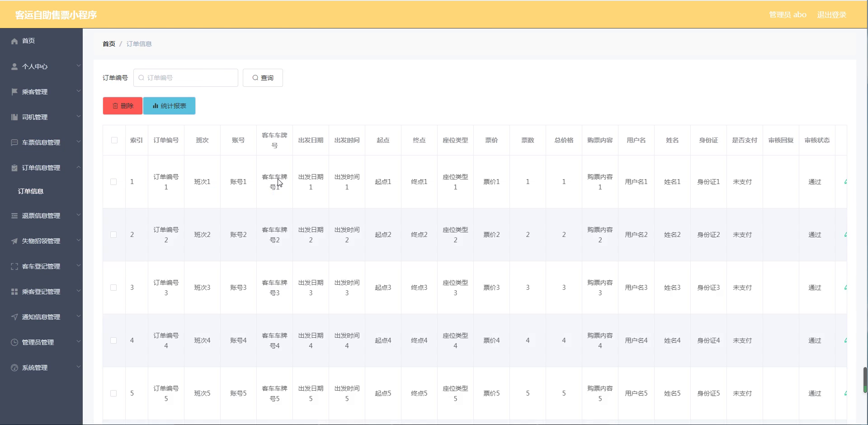Image resolution: width=868 pixels, height=425 pixels.
Task: Click the 退出登录 link
Action: (x=831, y=15)
